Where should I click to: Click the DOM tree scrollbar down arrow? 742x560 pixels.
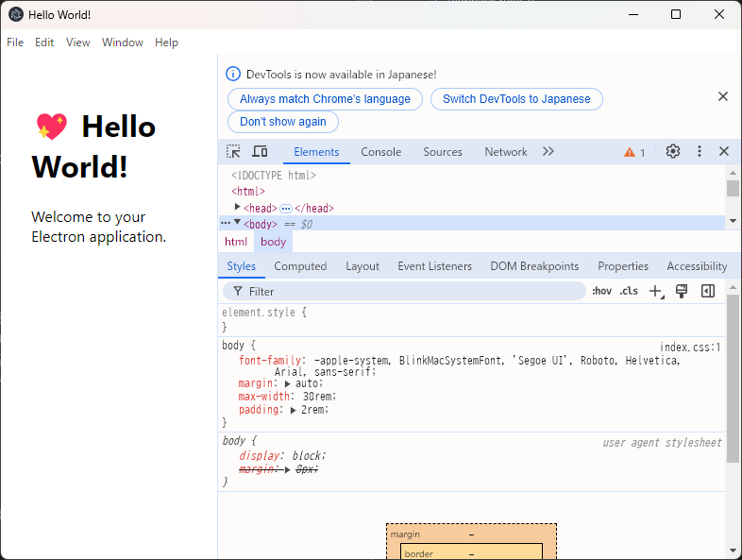733,221
